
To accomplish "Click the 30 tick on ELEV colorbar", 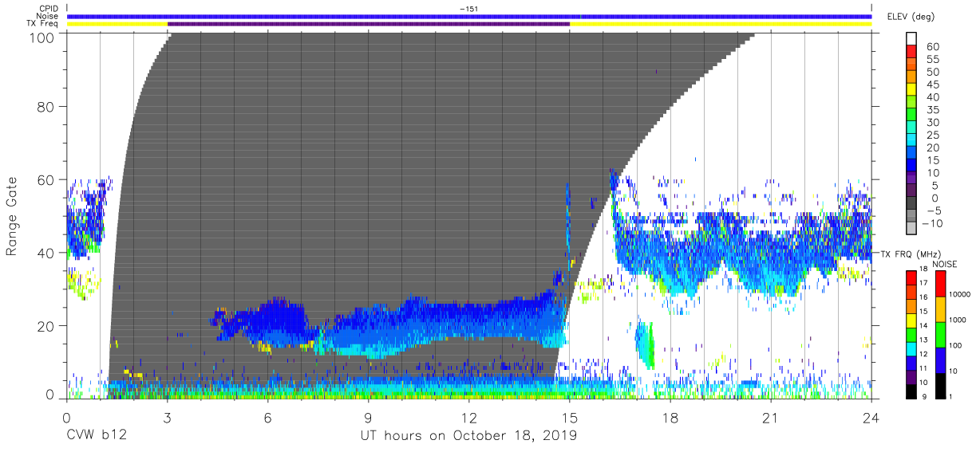I will (932, 123).
